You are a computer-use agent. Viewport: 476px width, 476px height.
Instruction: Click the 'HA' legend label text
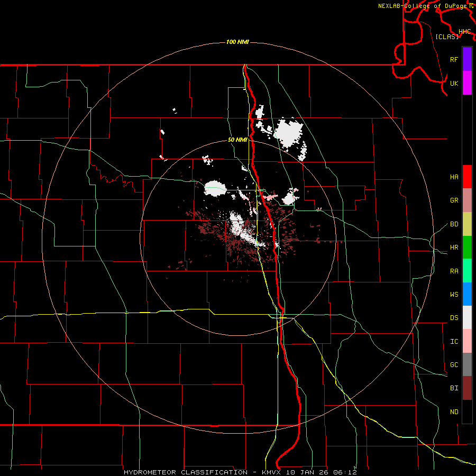pyautogui.click(x=454, y=177)
